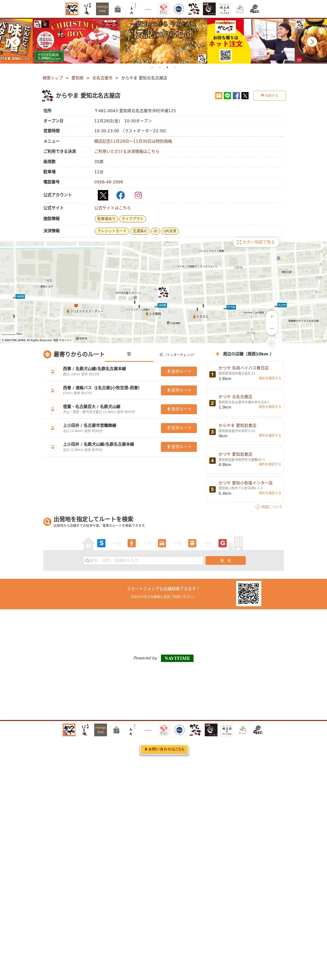Click the orange 検索 route search button
327x980 pixels.
pos(225,560)
